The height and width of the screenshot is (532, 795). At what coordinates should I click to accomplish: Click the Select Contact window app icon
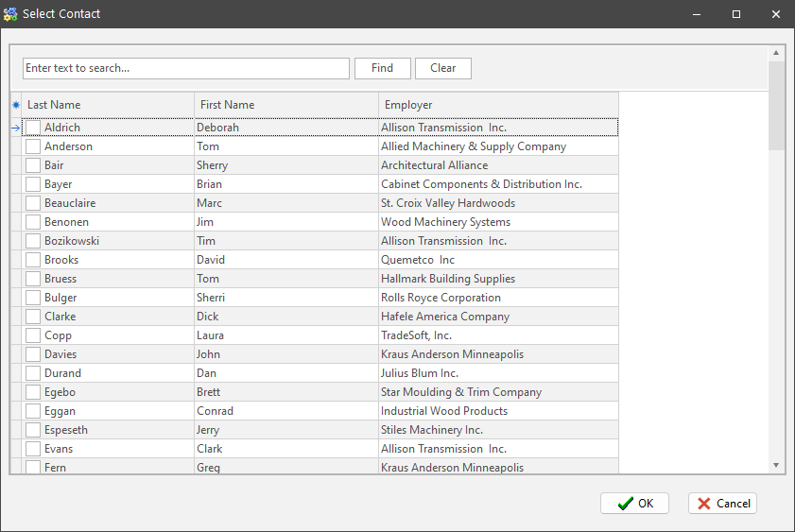(10, 14)
